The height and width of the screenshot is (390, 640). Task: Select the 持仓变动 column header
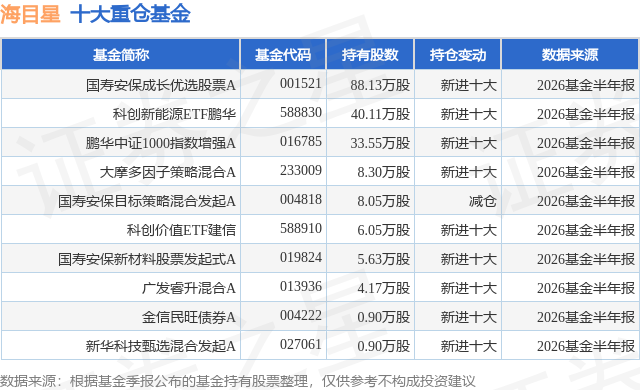point(458,55)
